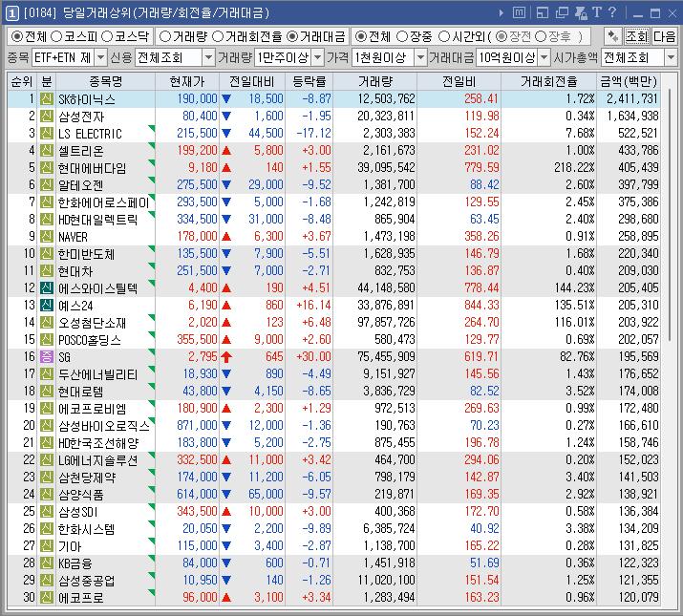Open the 거래량 1만주이상 dropdown
This screenshot has height=616, width=683.
coord(318,57)
